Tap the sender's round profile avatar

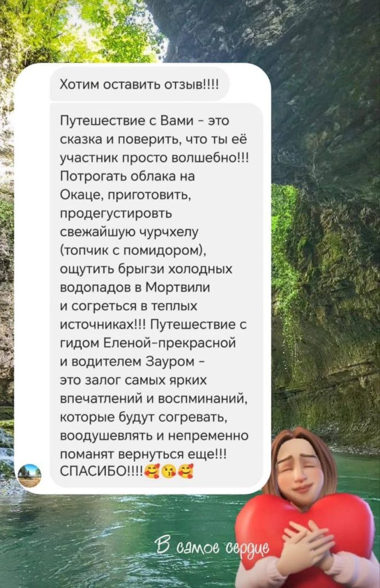tap(29, 475)
